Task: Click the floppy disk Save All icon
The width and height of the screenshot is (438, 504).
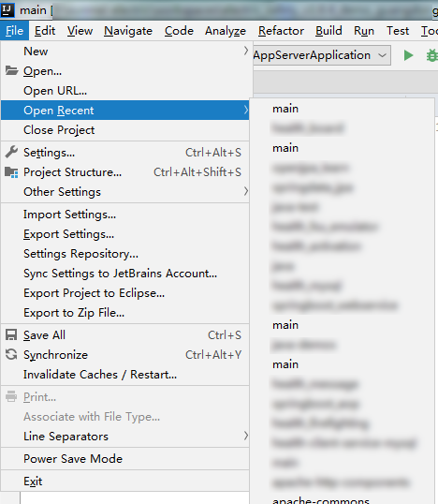Action: [11, 335]
